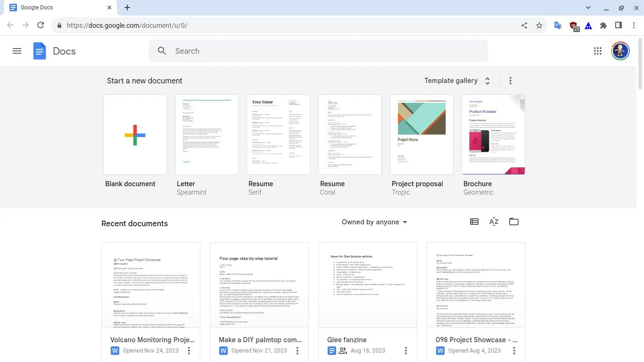
Task: Switch to list view of documents
Action: click(474, 222)
